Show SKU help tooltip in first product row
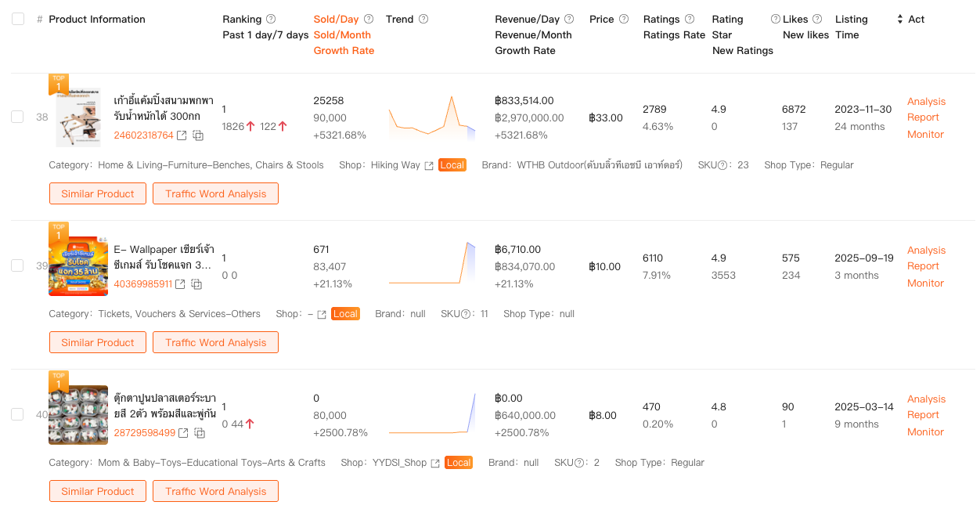 pyautogui.click(x=723, y=165)
